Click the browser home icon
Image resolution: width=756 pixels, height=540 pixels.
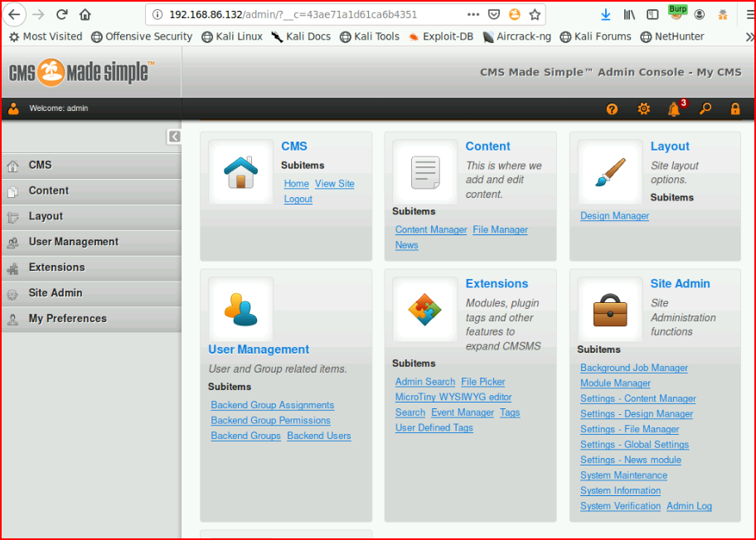[x=85, y=14]
